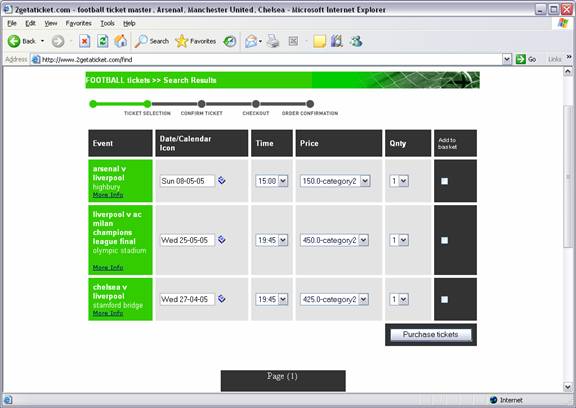This screenshot has height=408, width=576.
Task: Click the Wed 27-04-05 date field
Action: (x=187, y=299)
